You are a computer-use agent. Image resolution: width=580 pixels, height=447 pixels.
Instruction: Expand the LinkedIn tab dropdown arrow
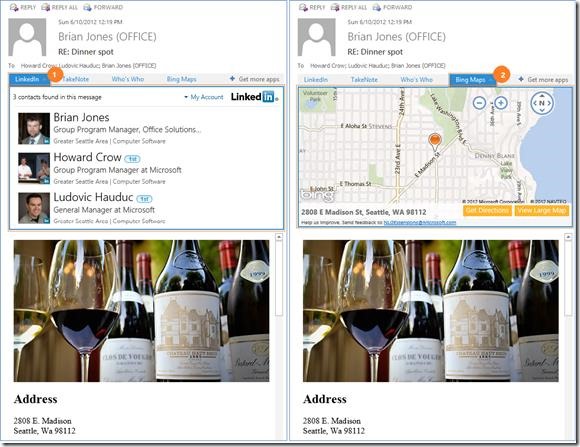[x=44, y=79]
